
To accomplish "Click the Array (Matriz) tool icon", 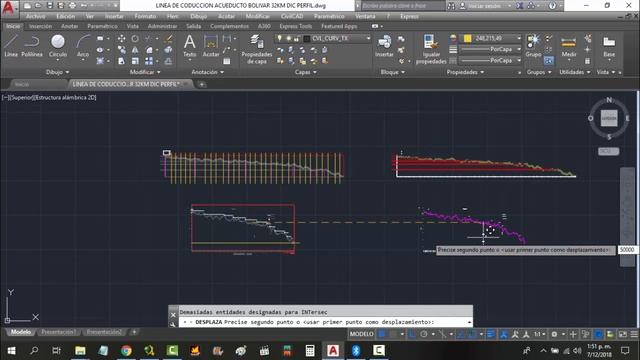I will tap(149, 61).
